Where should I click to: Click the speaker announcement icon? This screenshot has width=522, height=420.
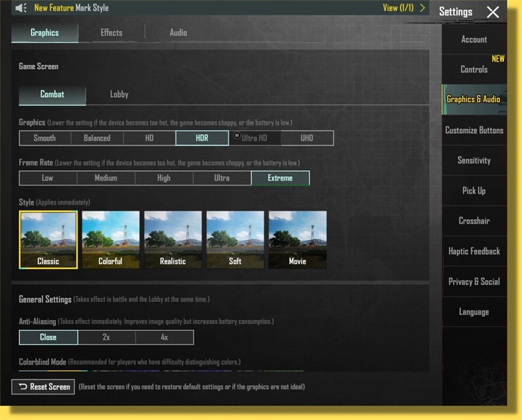pyautogui.click(x=21, y=8)
